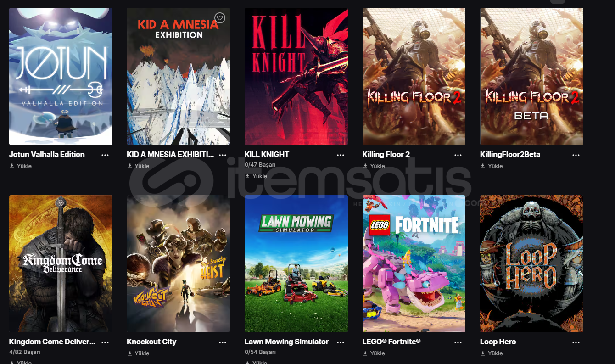Open the three-dot menu for Knockout City
This screenshot has width=615, height=364.
[x=223, y=342]
